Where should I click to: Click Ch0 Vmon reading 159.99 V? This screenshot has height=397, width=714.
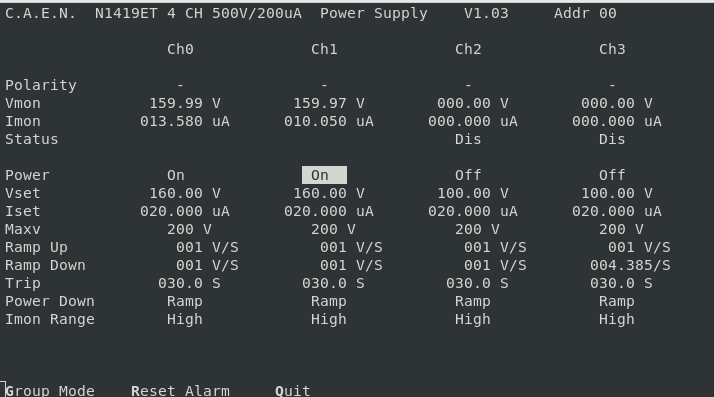(x=185, y=103)
